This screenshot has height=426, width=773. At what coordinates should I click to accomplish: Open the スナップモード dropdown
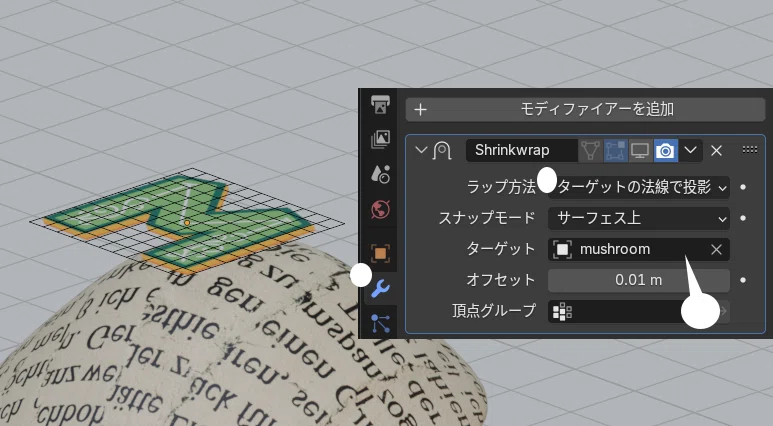[638, 218]
